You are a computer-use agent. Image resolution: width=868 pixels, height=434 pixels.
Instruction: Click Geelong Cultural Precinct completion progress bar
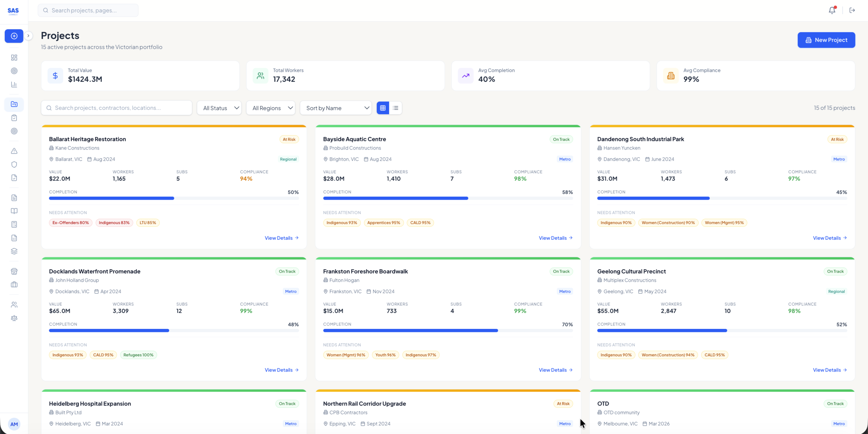(722, 331)
